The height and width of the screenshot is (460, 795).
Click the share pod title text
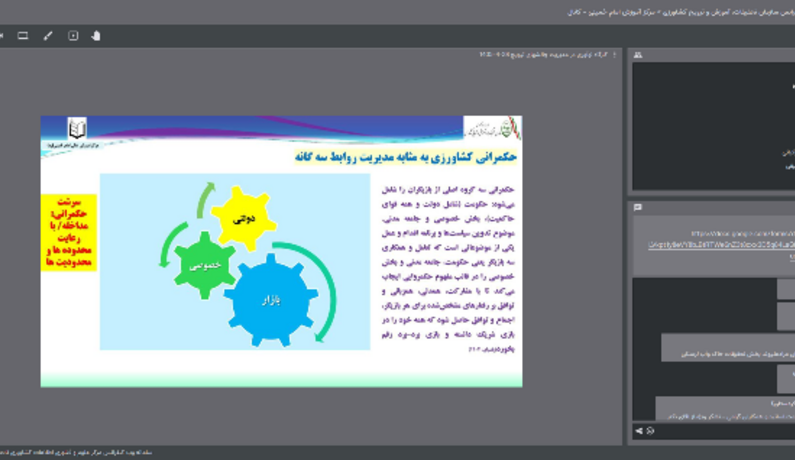pos(544,55)
